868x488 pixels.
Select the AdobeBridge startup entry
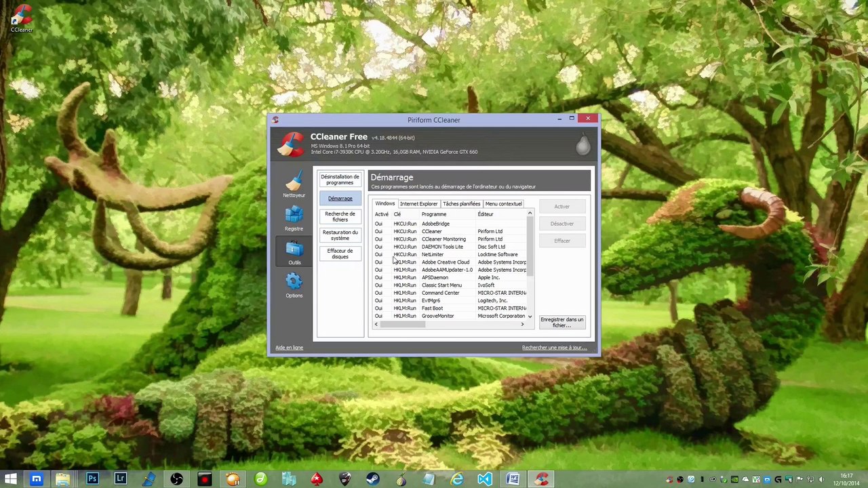[450, 224]
